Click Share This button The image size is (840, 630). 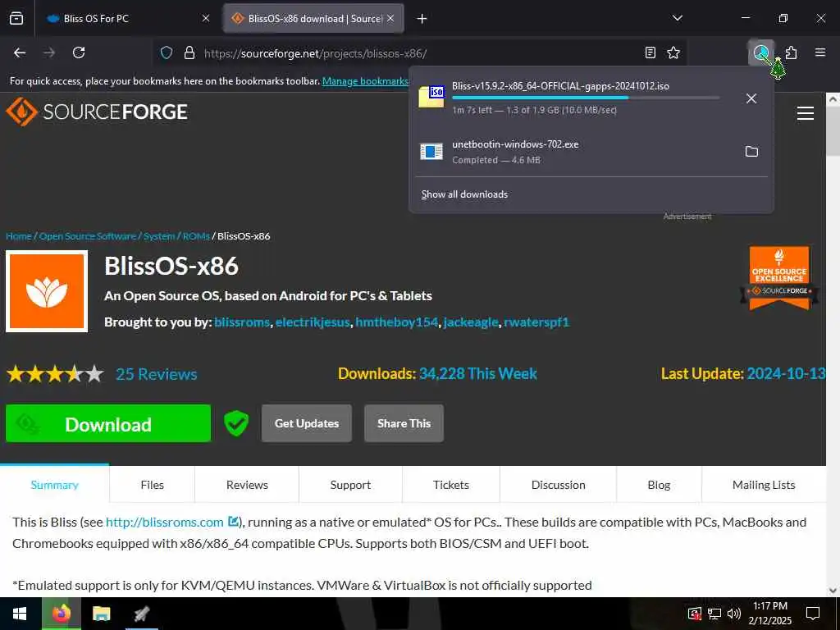coord(404,423)
